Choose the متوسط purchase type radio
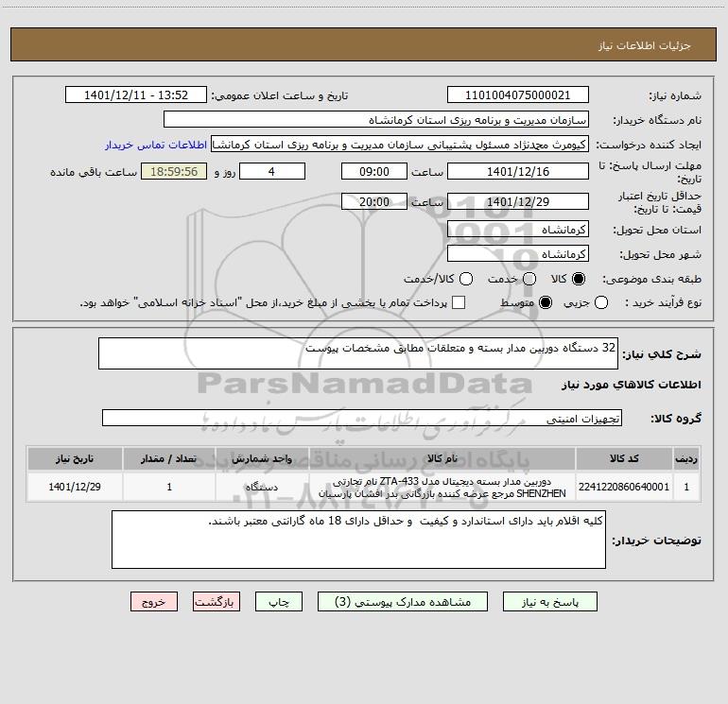 point(546,302)
